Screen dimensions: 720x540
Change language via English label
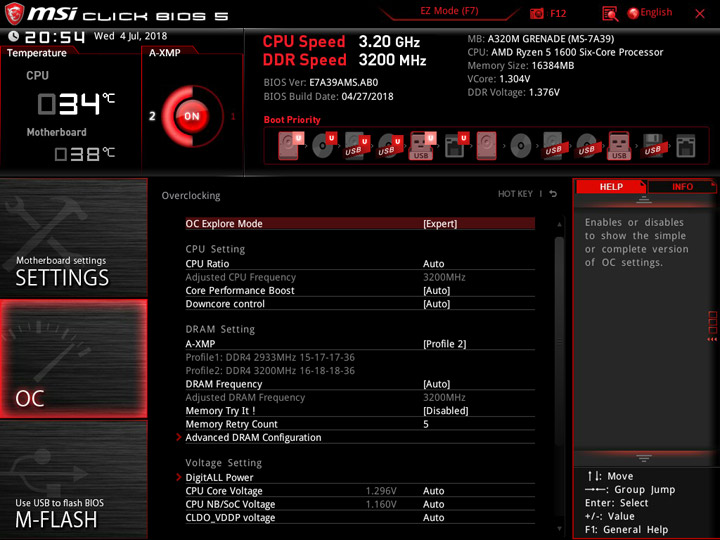coord(656,12)
